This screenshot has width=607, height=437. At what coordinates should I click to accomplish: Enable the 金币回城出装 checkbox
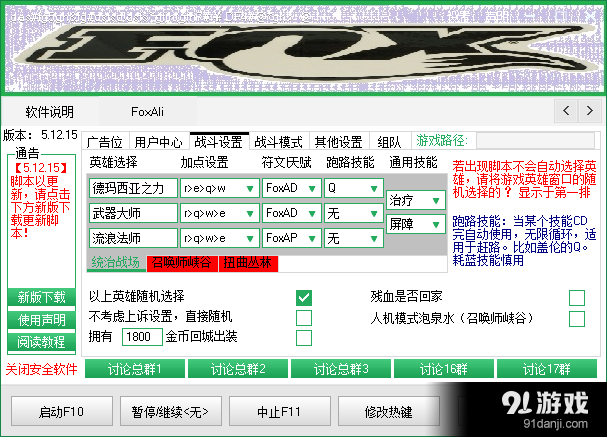point(304,338)
